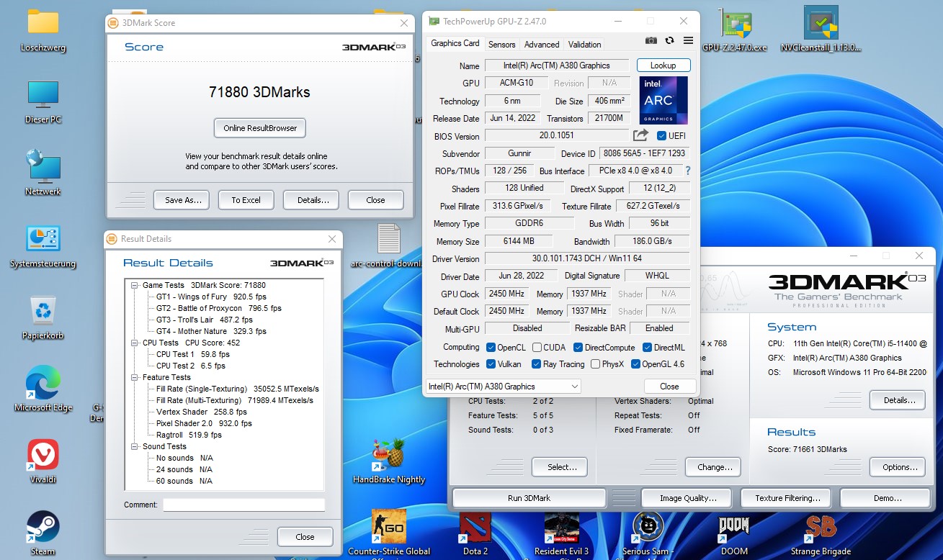The height and width of the screenshot is (560, 943).
Task: Toggle the Ray Tracing checkbox
Action: point(537,364)
